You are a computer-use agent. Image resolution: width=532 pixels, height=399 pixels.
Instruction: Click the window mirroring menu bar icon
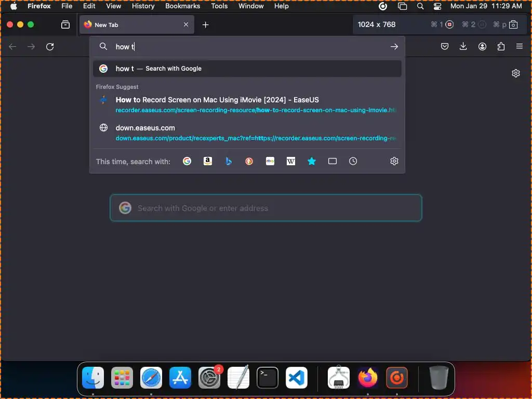(x=402, y=6)
